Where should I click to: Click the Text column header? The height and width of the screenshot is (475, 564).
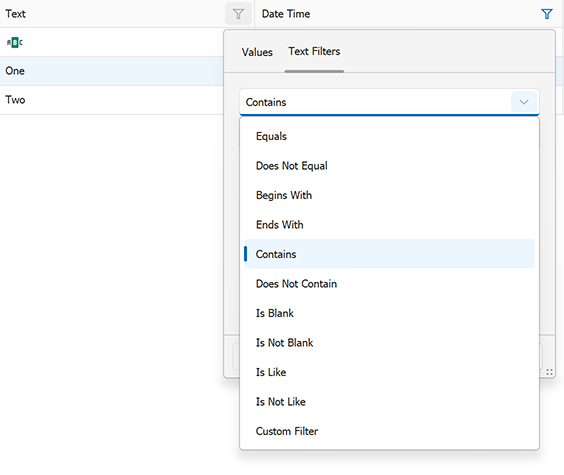[127, 14]
